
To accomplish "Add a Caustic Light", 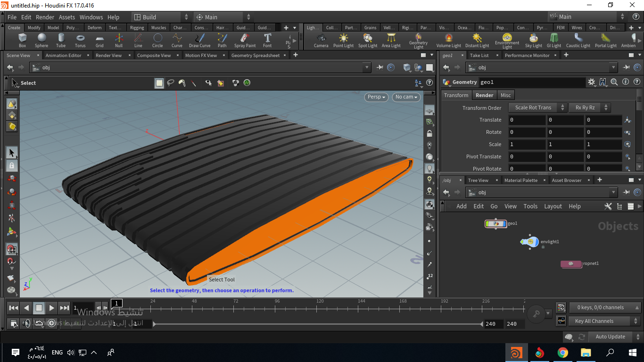I will (x=578, y=41).
